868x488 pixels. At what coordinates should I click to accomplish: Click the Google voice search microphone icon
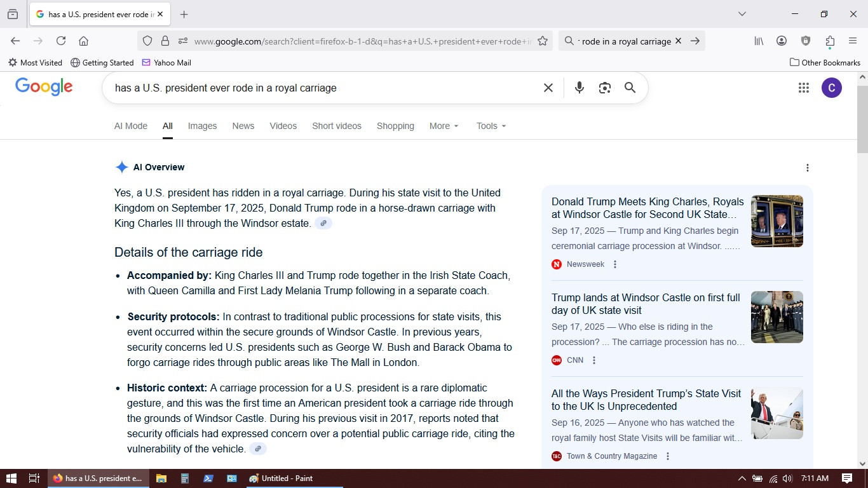pyautogui.click(x=579, y=88)
